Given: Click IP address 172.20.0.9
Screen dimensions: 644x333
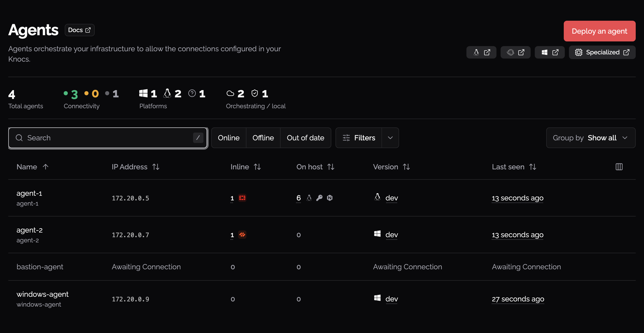Looking at the screenshot, I should (x=130, y=299).
